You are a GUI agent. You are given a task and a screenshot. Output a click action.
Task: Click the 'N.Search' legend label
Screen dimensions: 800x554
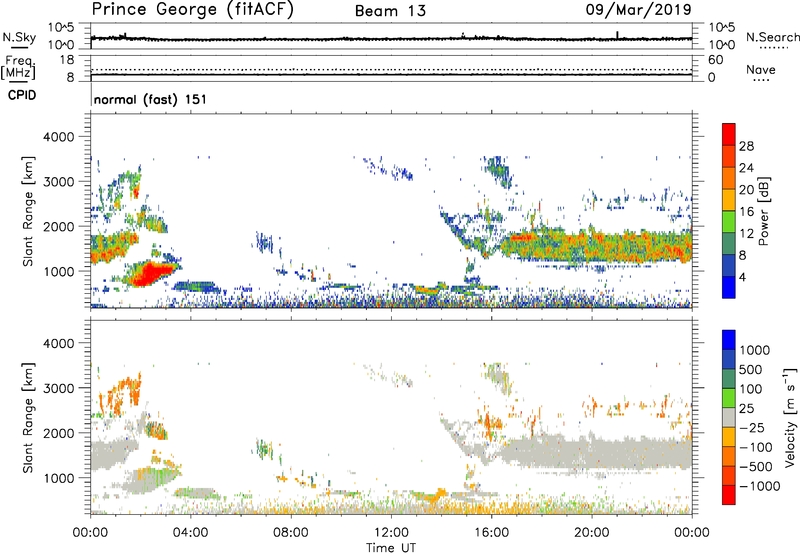click(772, 37)
